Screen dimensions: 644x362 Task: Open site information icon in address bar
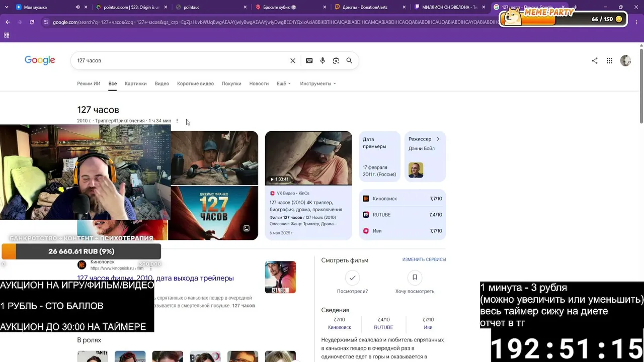[x=46, y=22]
